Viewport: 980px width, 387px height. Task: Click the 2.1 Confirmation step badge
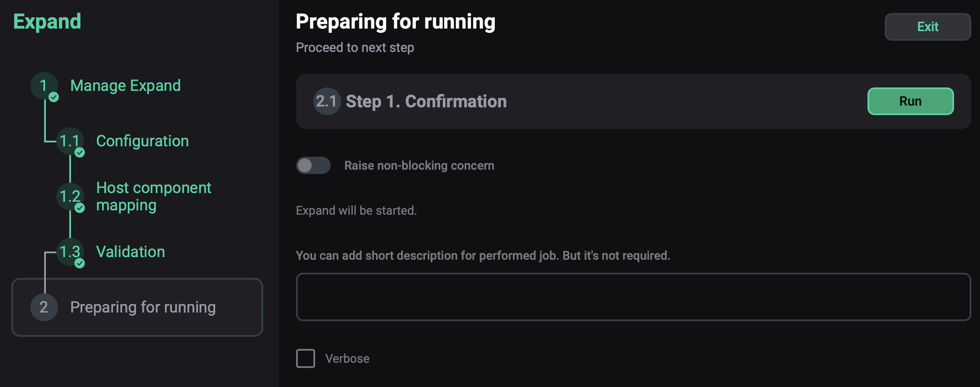point(326,101)
